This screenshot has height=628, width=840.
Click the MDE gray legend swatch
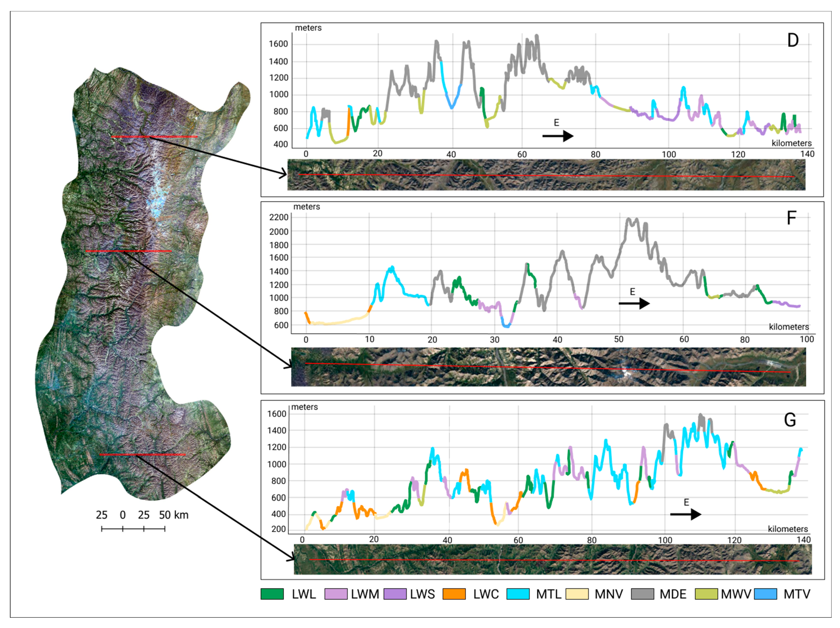coord(643,594)
